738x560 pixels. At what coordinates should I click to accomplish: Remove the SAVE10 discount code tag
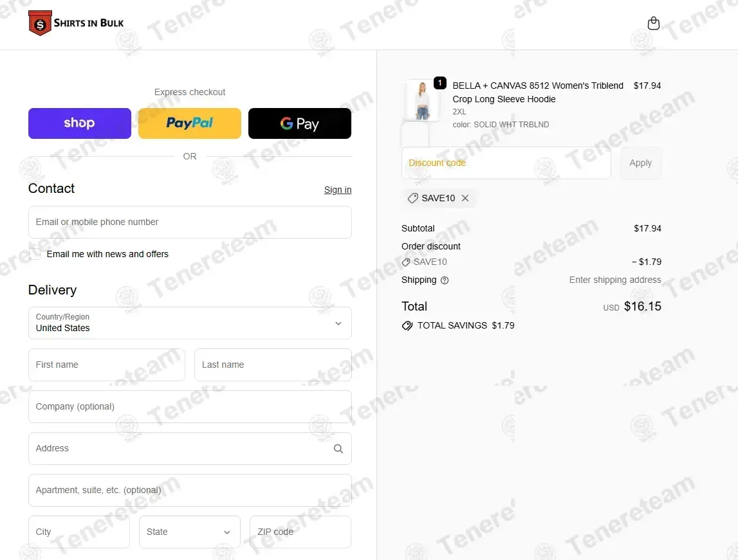tap(465, 198)
